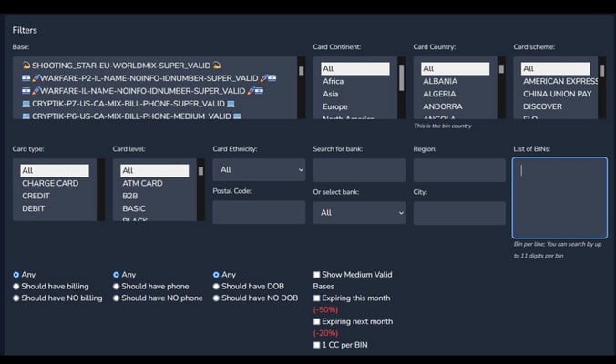The height and width of the screenshot is (364, 616).
Task: Select Any radio above Should have billing
Action: (16, 275)
